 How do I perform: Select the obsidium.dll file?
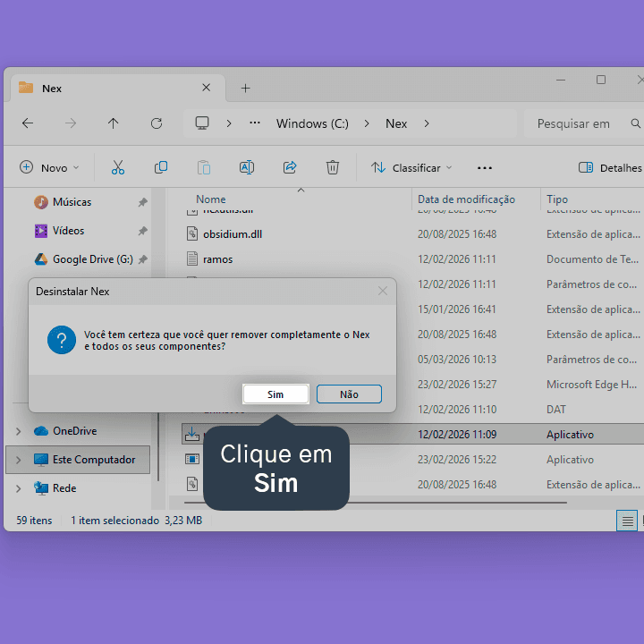tap(233, 234)
